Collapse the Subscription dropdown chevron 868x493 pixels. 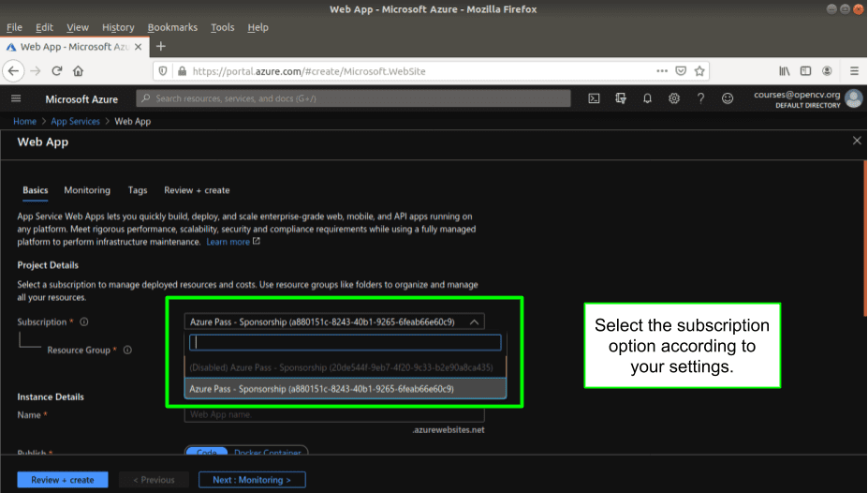(x=475, y=321)
